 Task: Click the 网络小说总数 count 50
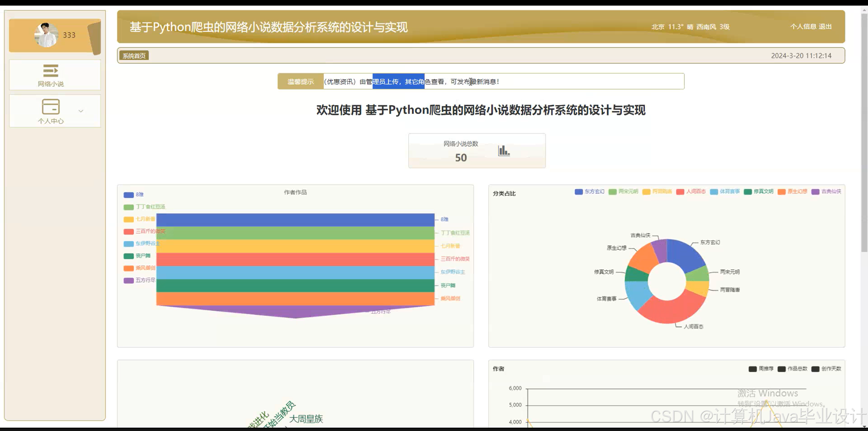pyautogui.click(x=461, y=158)
